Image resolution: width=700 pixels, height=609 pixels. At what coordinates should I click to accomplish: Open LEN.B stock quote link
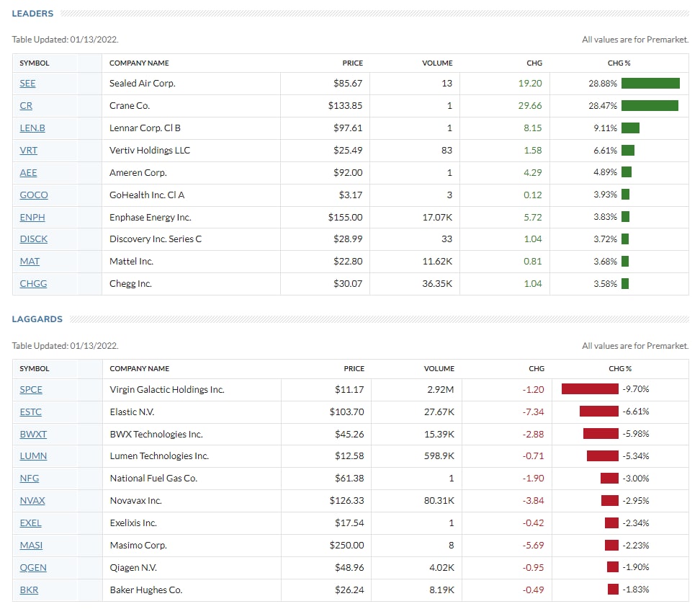32,128
